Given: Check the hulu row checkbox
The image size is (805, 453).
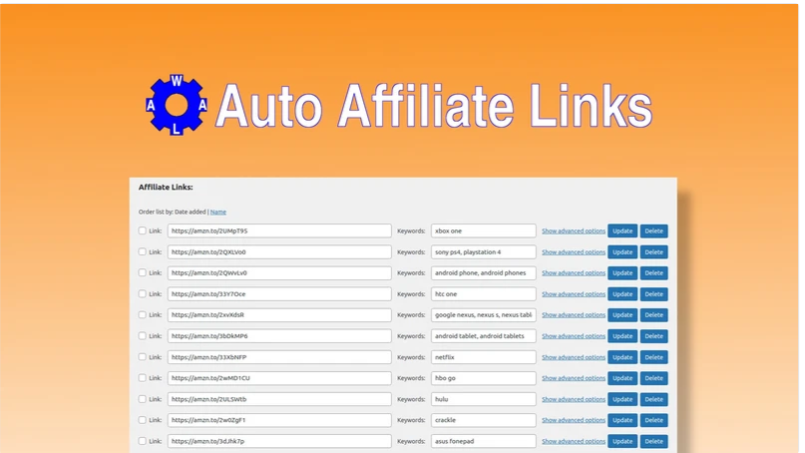Looking at the screenshot, I should (142, 399).
